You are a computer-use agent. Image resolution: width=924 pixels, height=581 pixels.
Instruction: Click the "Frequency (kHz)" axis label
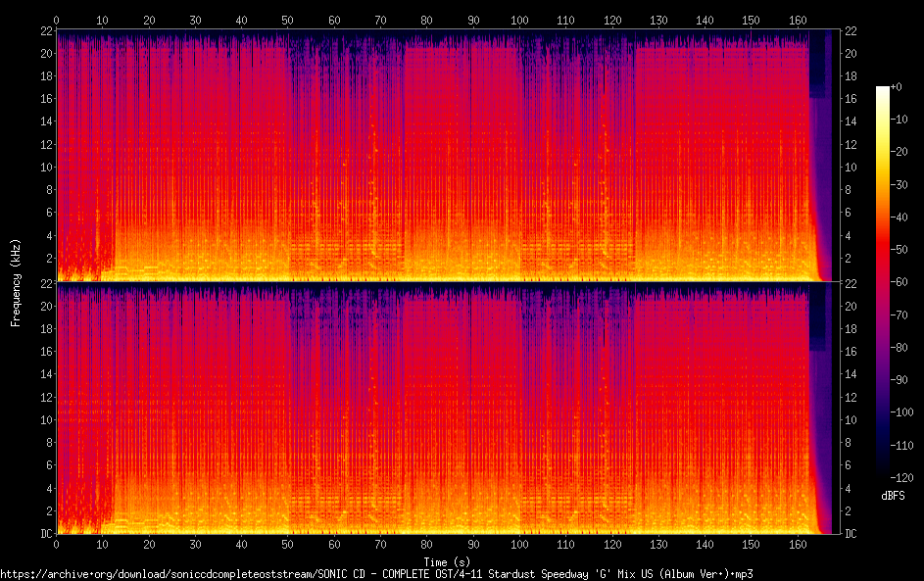(x=16, y=282)
